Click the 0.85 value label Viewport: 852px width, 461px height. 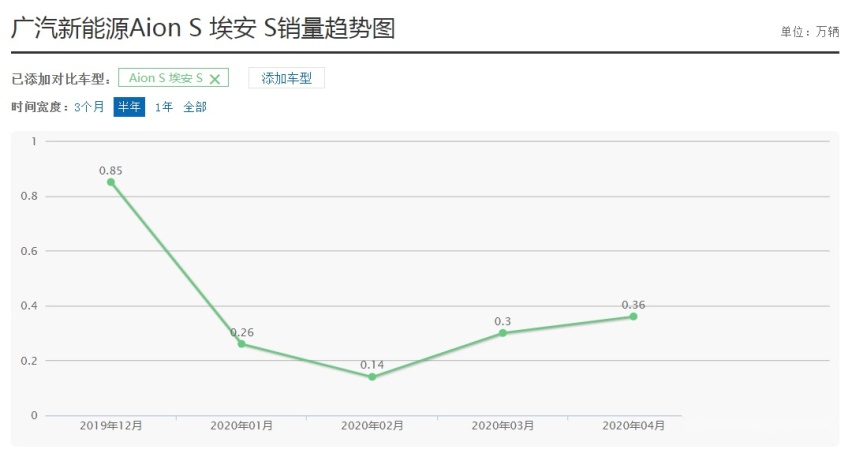click(x=111, y=170)
